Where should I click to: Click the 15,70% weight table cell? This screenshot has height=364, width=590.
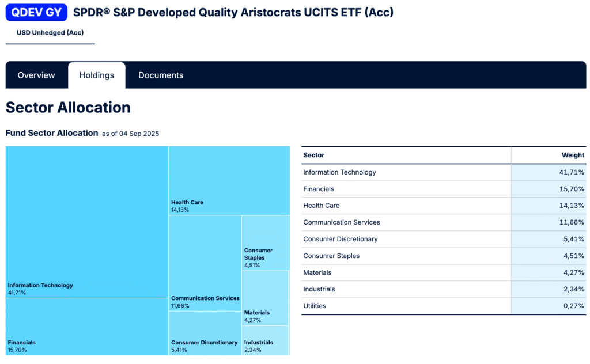(549, 189)
